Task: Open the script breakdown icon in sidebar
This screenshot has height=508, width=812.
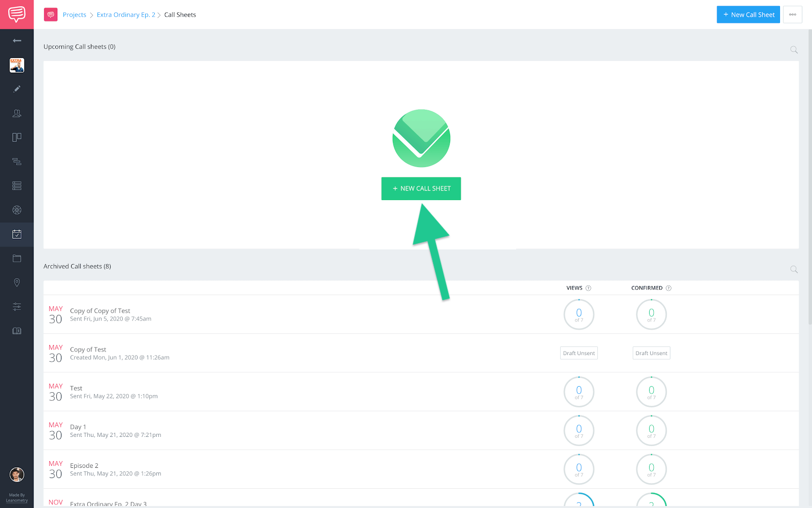Action: pos(17,162)
